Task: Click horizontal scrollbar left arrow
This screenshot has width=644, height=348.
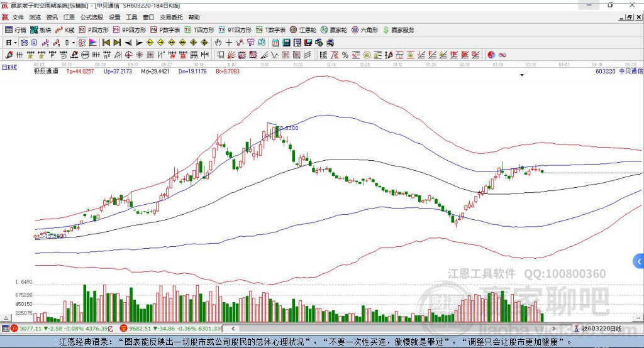Action: click(x=233, y=329)
